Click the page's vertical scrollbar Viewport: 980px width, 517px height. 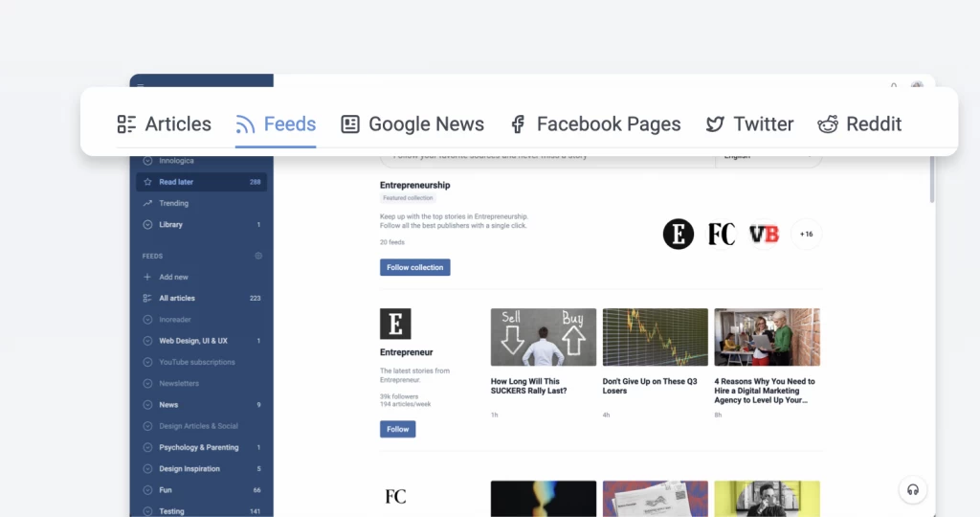pyautogui.click(x=932, y=179)
